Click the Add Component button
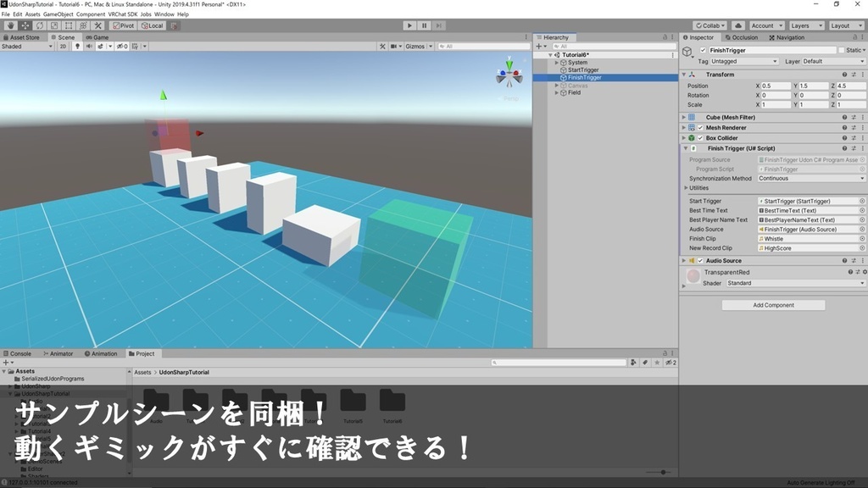This screenshot has width=868, height=488. pyautogui.click(x=772, y=305)
